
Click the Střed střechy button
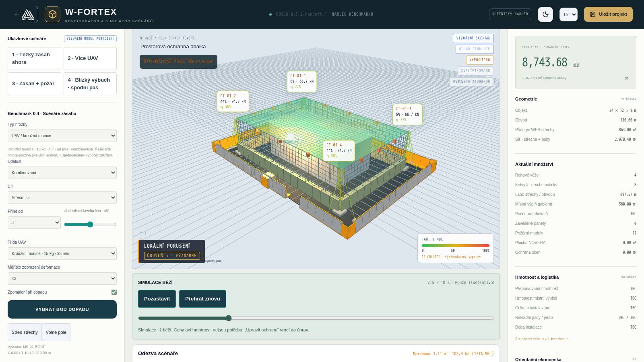(25, 332)
